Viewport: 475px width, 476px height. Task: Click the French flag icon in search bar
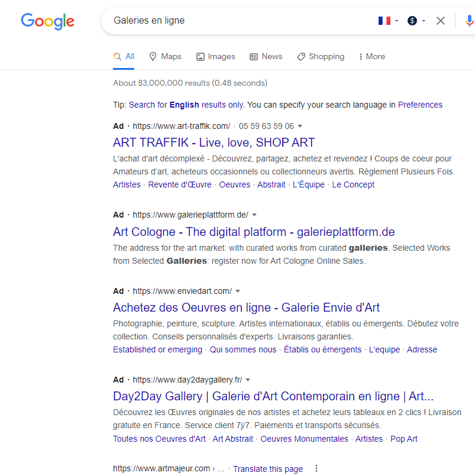point(384,21)
